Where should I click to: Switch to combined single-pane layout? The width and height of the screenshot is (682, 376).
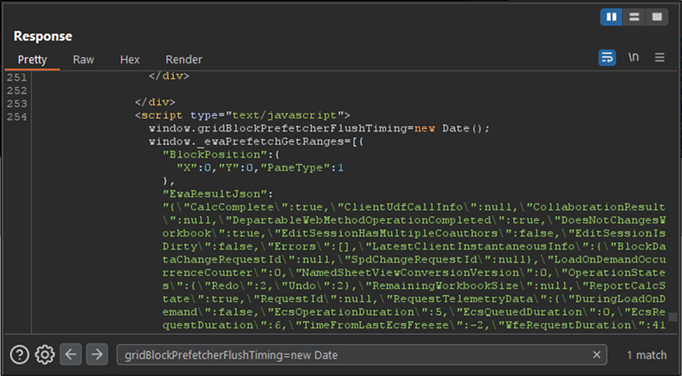(x=657, y=17)
